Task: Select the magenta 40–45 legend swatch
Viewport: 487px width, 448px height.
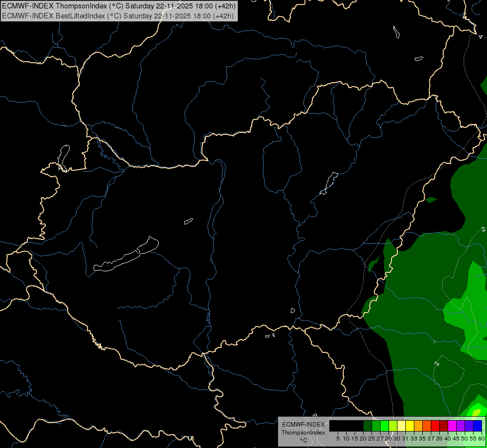Action: click(452, 426)
